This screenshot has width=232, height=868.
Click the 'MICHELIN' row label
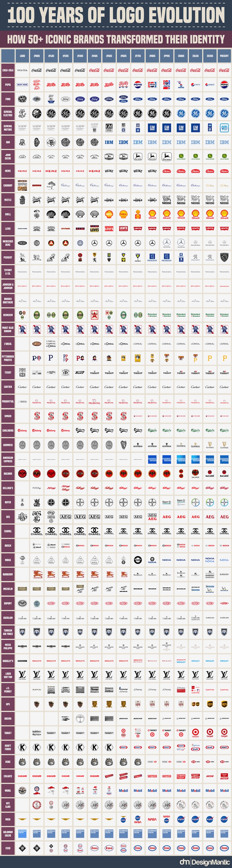tap(8, 589)
